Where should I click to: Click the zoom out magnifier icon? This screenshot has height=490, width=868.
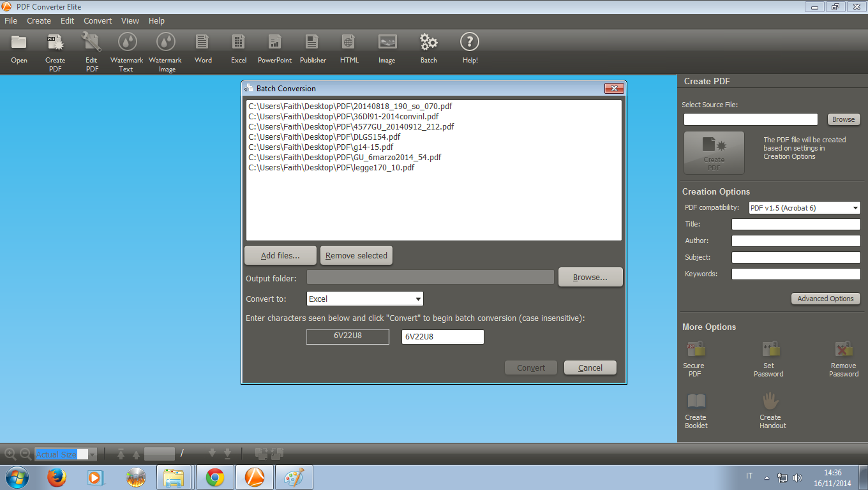point(26,454)
